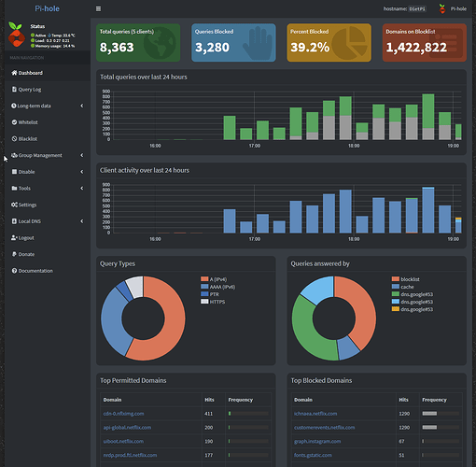Open the cdn-0.nflximg.com permitted domain link

(123, 414)
